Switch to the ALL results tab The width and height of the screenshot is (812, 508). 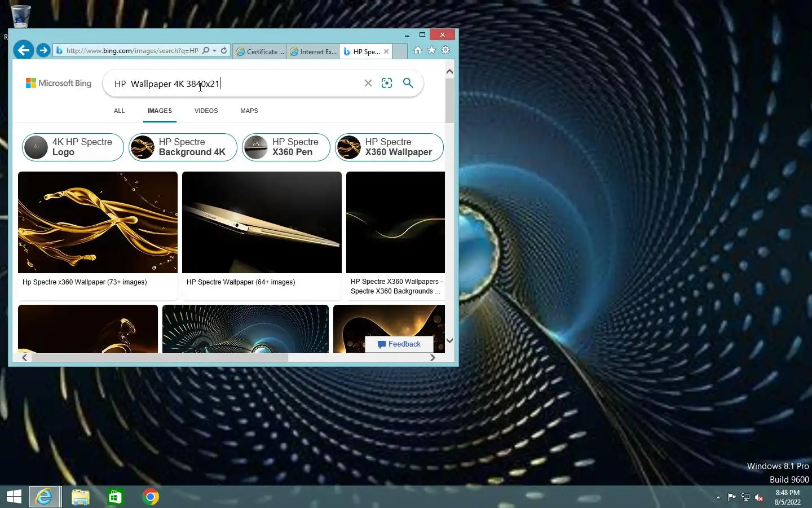coord(119,111)
